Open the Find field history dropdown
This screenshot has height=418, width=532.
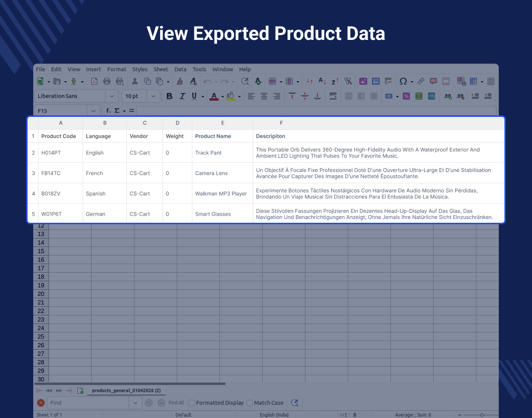pyautogui.click(x=135, y=403)
